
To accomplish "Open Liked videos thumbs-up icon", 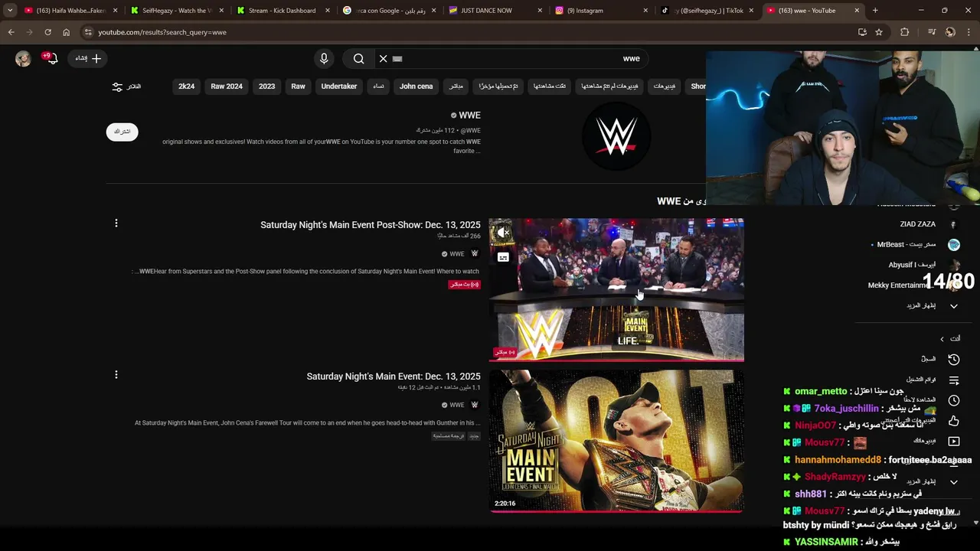I will point(954,421).
